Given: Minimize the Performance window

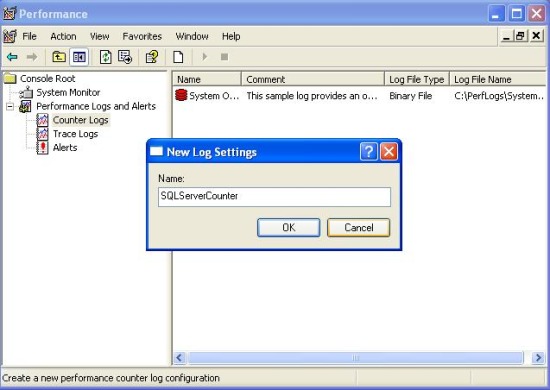Looking at the screenshot, I should coord(496,14).
